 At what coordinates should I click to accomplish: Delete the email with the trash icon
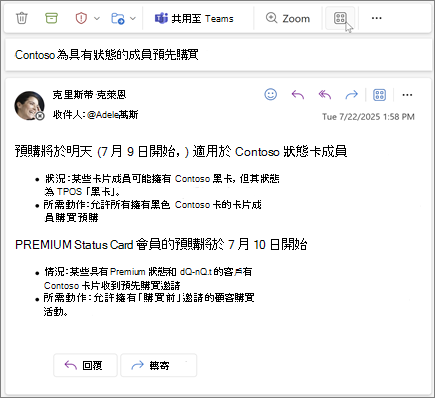22,18
